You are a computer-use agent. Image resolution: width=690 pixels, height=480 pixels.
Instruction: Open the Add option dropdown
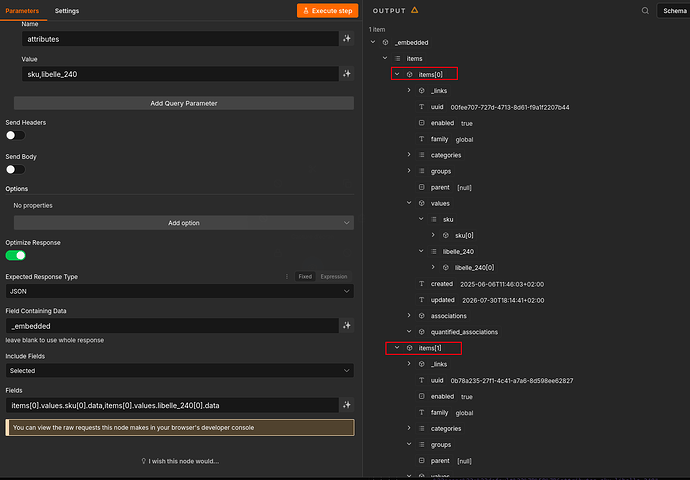coord(184,223)
